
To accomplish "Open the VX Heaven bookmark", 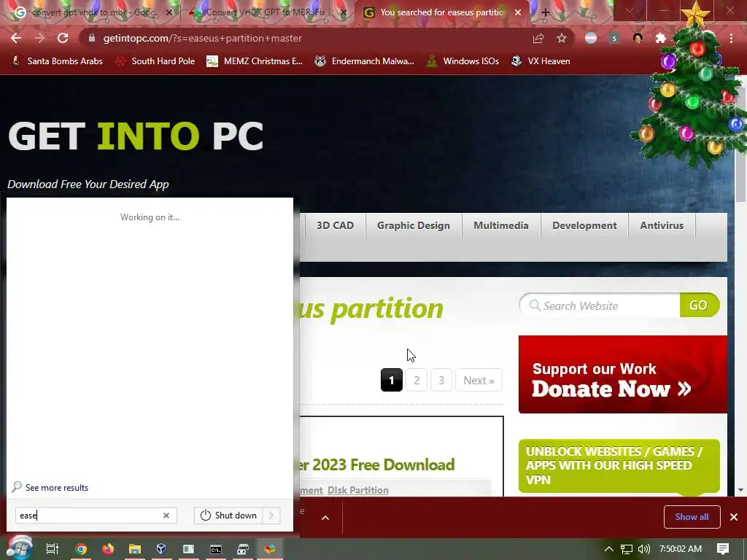I will (541, 61).
